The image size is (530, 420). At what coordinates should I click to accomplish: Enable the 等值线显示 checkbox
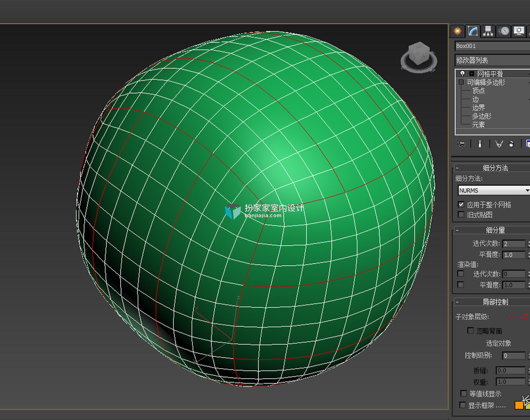pos(463,394)
